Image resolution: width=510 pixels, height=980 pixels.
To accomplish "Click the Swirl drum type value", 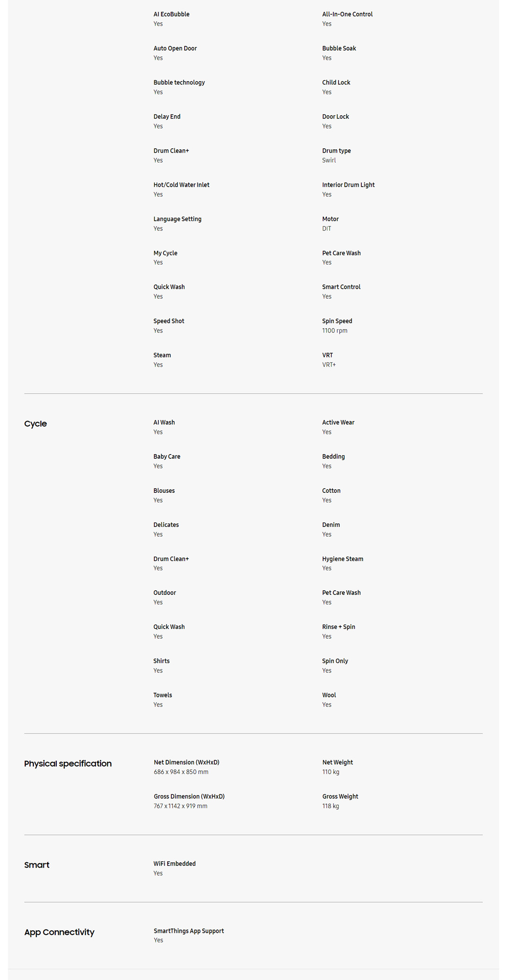I will [329, 160].
